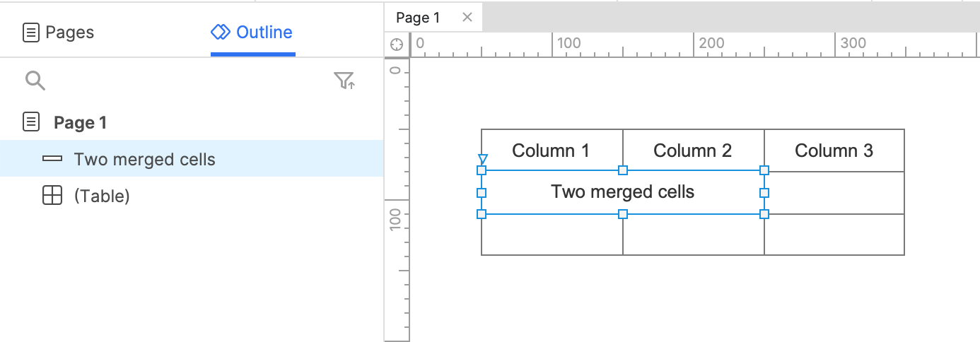Screen dimensions: 980x342
Task: Click the rectangle icon for Two merged cells
Action: click(52, 159)
